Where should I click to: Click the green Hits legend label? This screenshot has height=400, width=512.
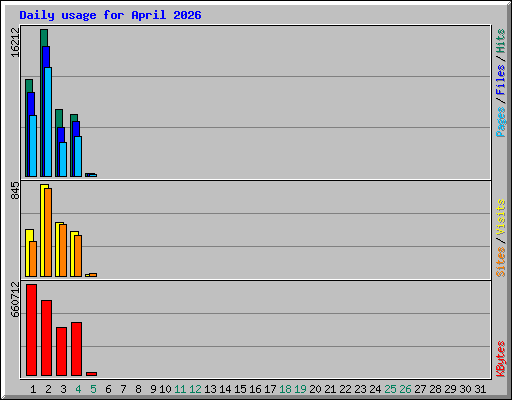pyautogui.click(x=500, y=41)
